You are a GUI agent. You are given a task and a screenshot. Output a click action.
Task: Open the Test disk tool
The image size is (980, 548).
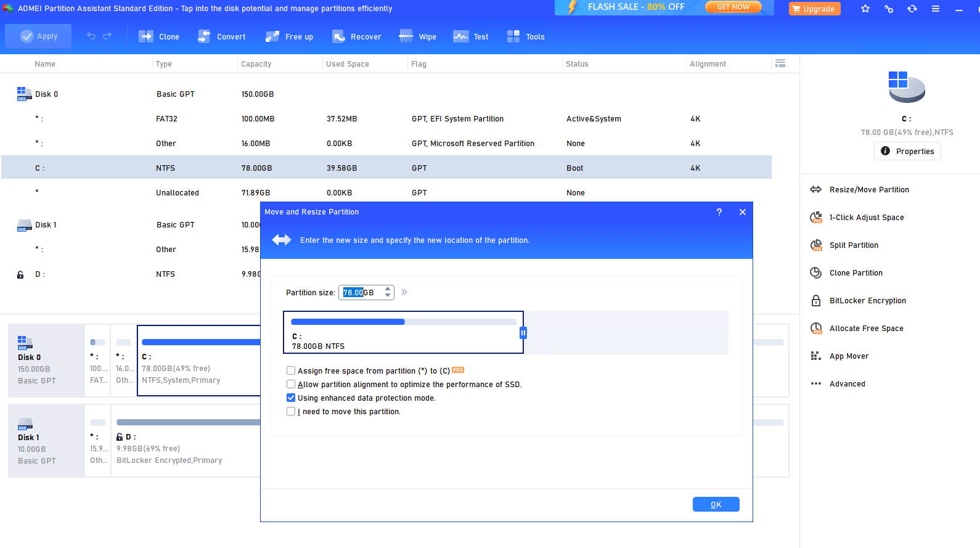click(x=460, y=36)
